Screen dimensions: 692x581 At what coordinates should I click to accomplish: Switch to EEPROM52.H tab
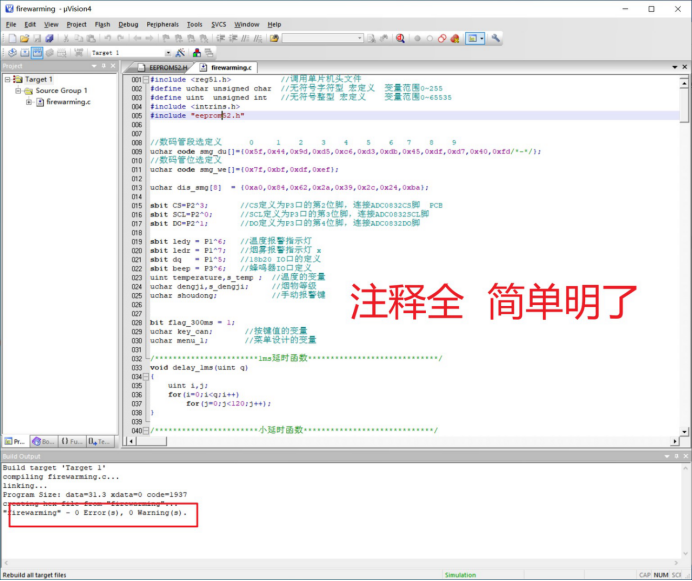click(x=163, y=68)
